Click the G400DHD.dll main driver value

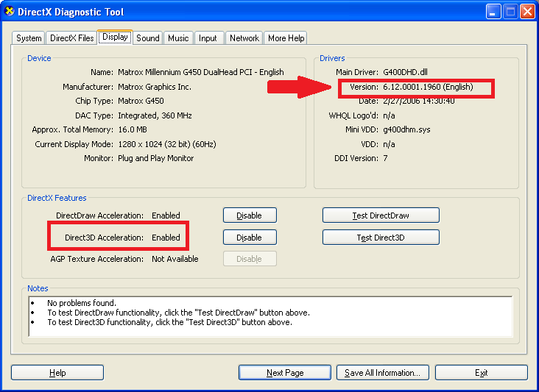[405, 72]
